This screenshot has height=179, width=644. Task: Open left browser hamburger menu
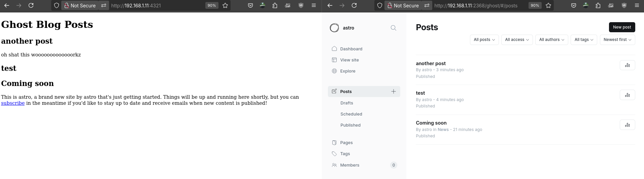coord(314,5)
